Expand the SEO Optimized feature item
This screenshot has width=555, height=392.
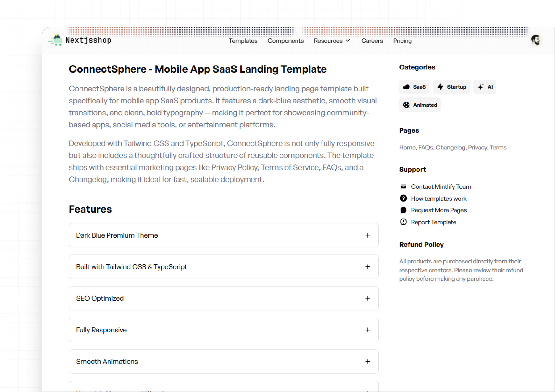[x=367, y=298]
